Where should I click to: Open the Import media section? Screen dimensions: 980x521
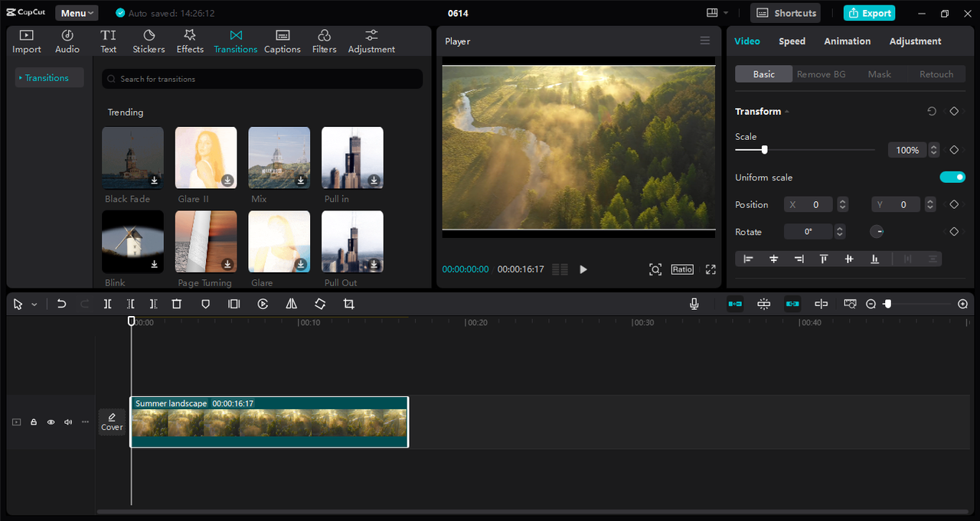tap(26, 41)
